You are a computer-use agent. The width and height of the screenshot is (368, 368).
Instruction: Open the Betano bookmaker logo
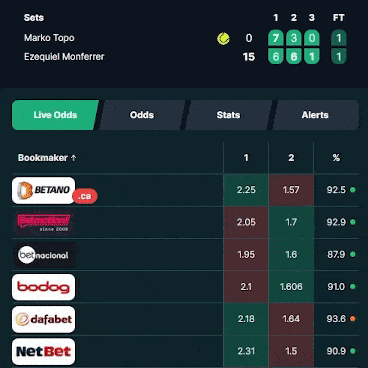pos(44,190)
